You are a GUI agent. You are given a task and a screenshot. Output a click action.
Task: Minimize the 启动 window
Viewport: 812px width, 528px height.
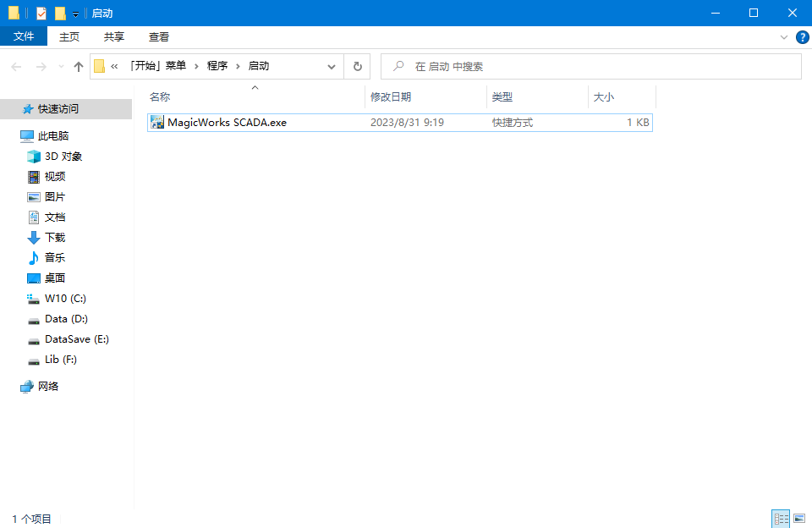pyautogui.click(x=716, y=13)
